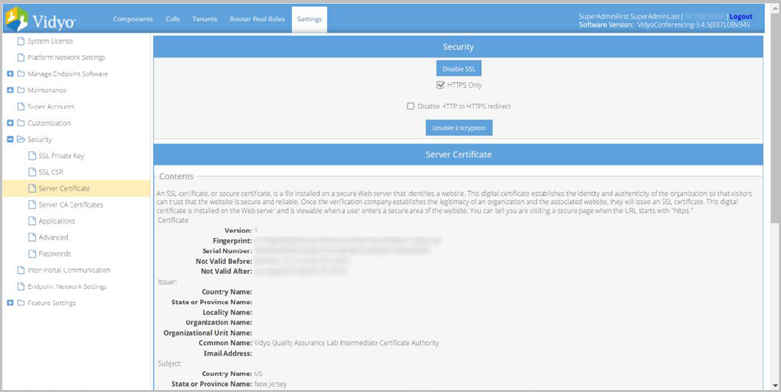Open the Applications security item
The width and height of the screenshot is (781, 392).
coord(56,221)
